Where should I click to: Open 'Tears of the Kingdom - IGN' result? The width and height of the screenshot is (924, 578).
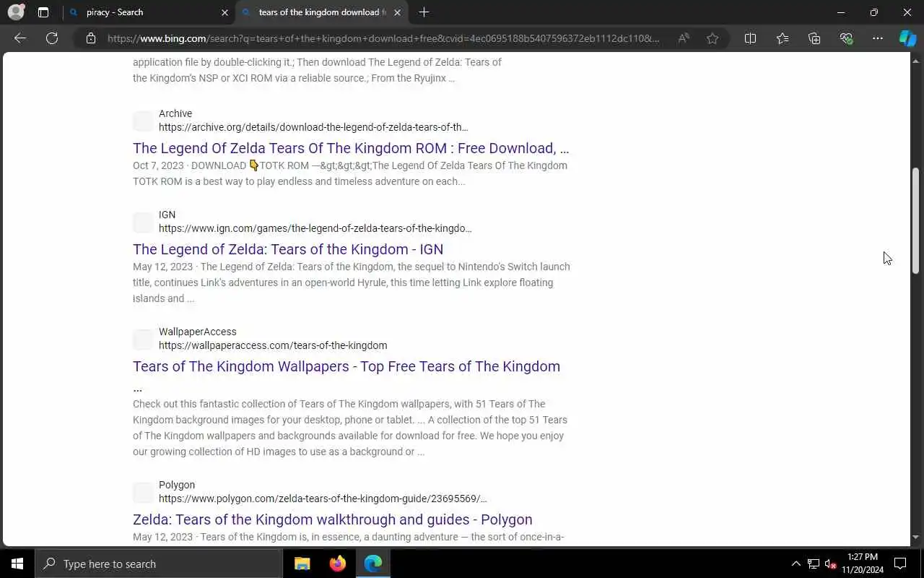[x=288, y=249]
